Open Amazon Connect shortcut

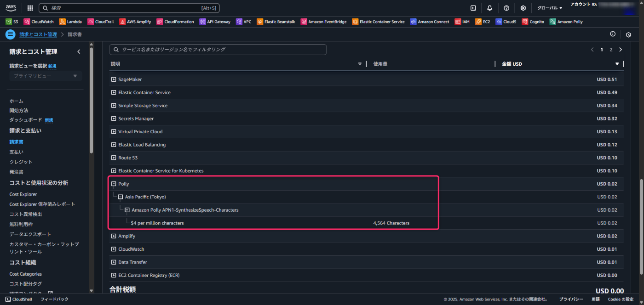tap(430, 22)
